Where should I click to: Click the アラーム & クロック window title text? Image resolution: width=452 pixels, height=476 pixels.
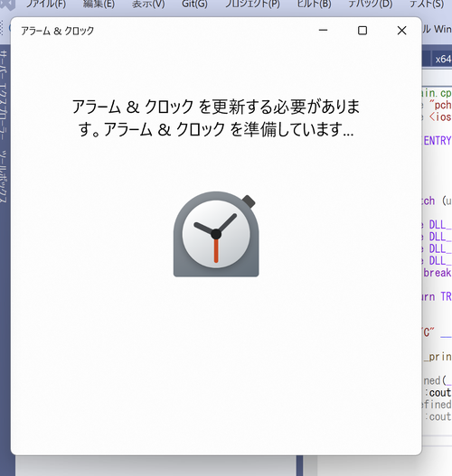[58, 31]
